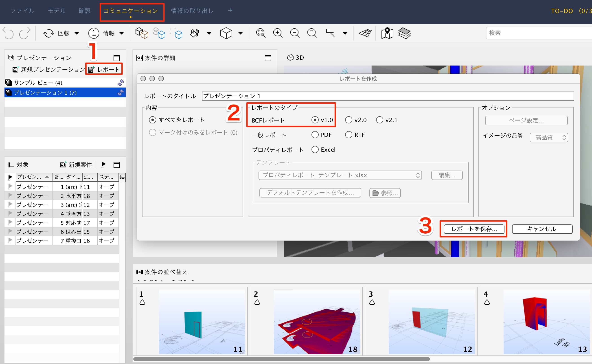This screenshot has height=364, width=592.
Task: Click the undo arrow icon
Action: (8, 33)
